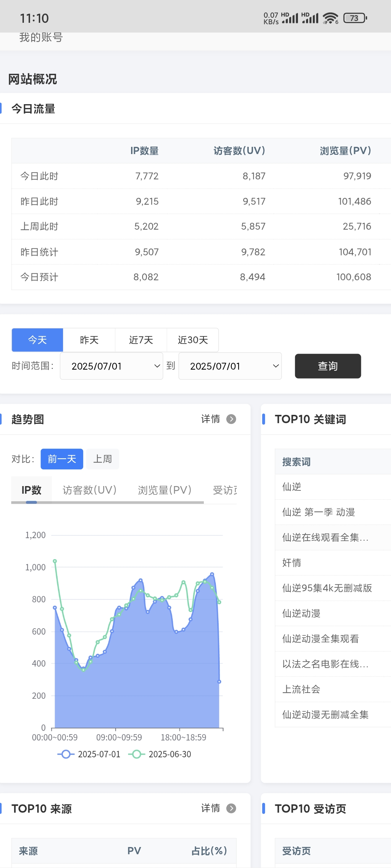
Task: Choose the 近30天 range button
Action: [x=193, y=340]
